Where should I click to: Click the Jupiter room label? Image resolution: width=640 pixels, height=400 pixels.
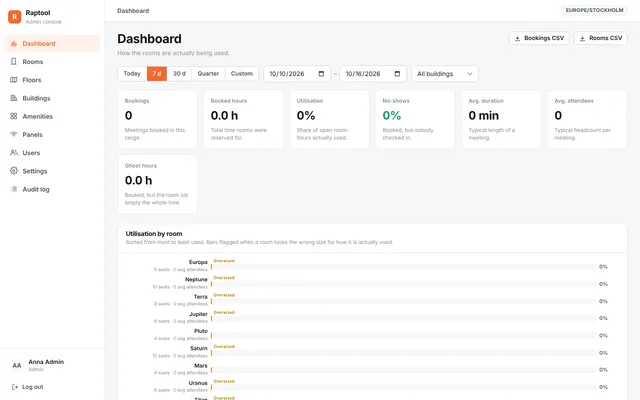pos(198,314)
